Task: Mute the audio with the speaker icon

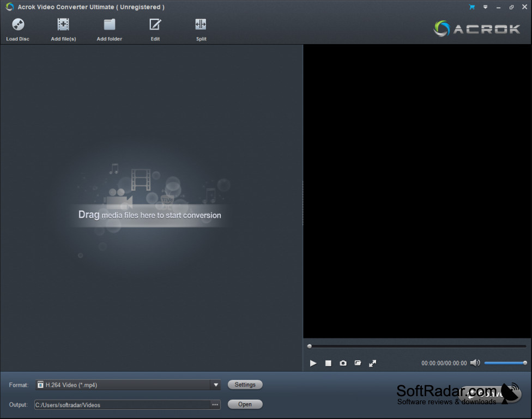Action: click(475, 363)
